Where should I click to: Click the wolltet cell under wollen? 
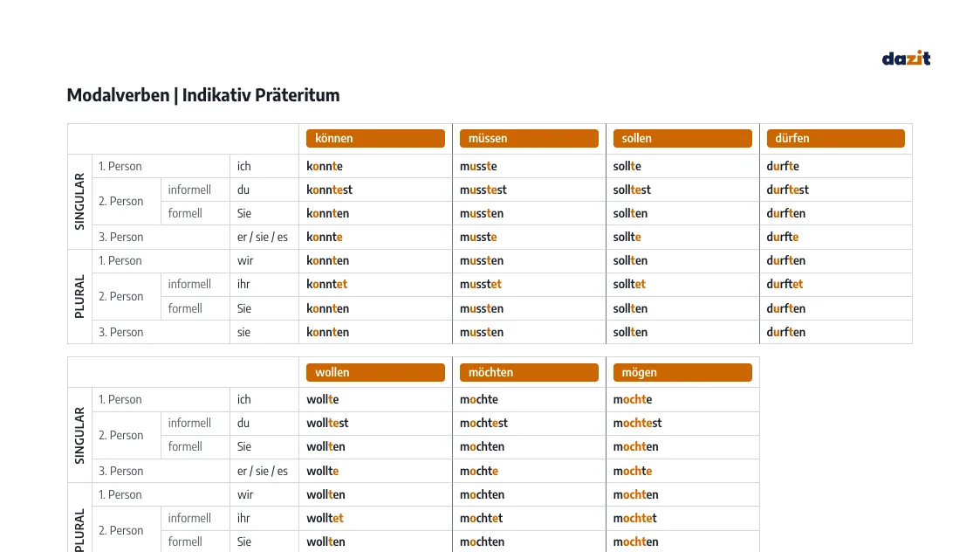point(325,518)
